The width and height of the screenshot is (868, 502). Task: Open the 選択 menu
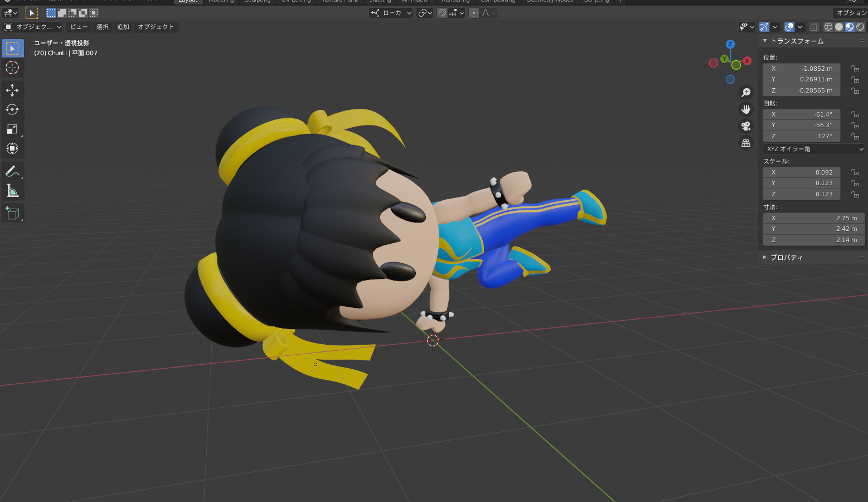[x=103, y=27]
